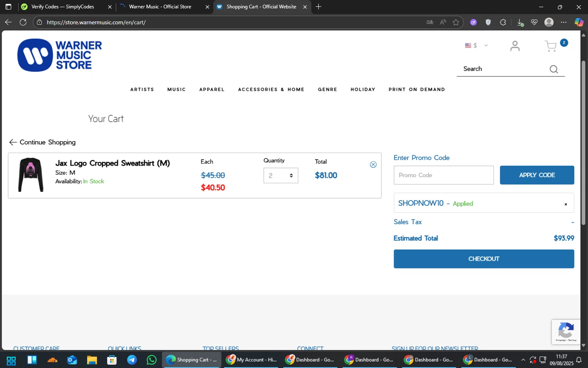Click the Estimated Total $93.99 amount

[x=564, y=238]
